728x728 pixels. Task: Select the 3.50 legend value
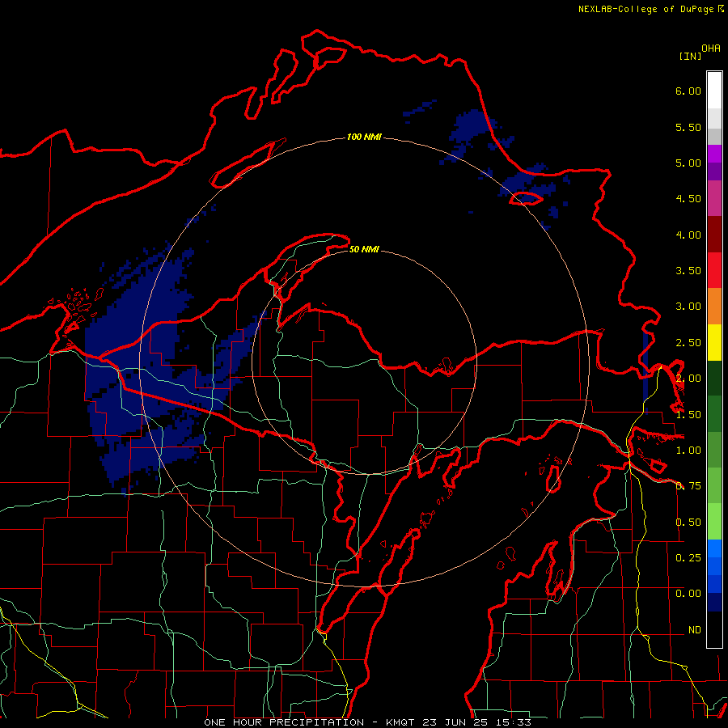[688, 271]
